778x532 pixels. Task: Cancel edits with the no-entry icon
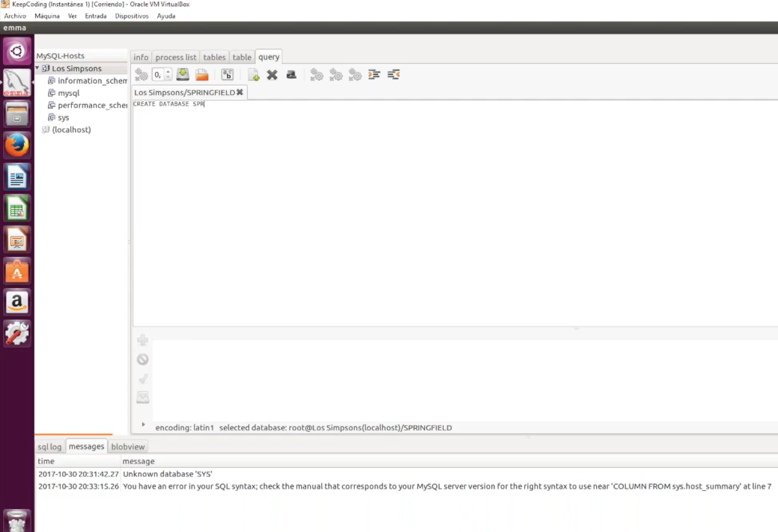(x=142, y=359)
